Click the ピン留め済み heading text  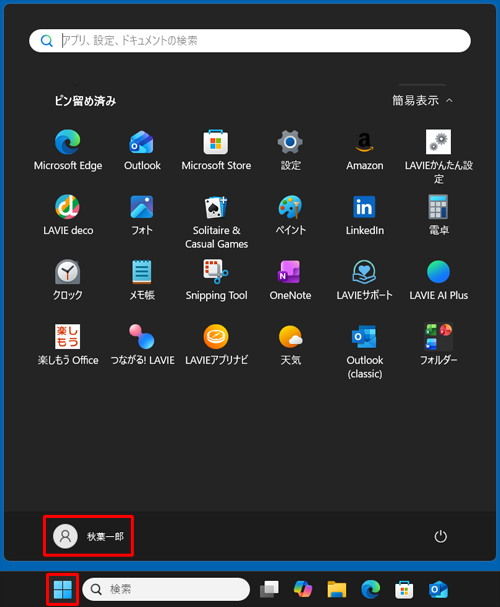coord(85,101)
